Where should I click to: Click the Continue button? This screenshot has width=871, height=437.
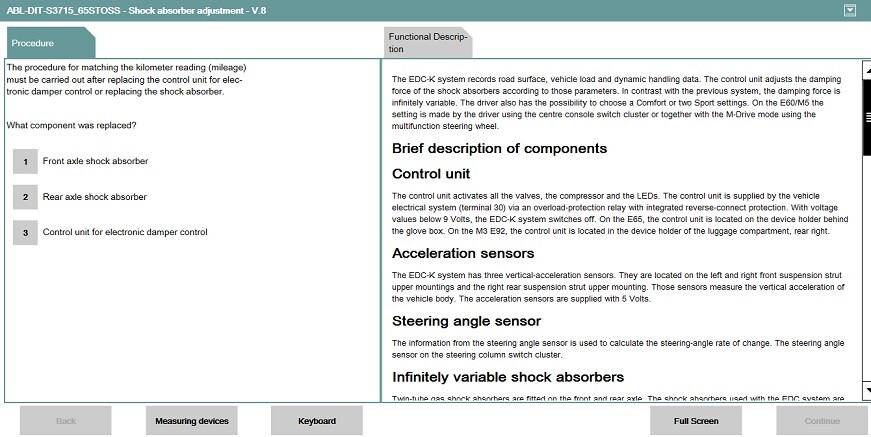tap(822, 421)
